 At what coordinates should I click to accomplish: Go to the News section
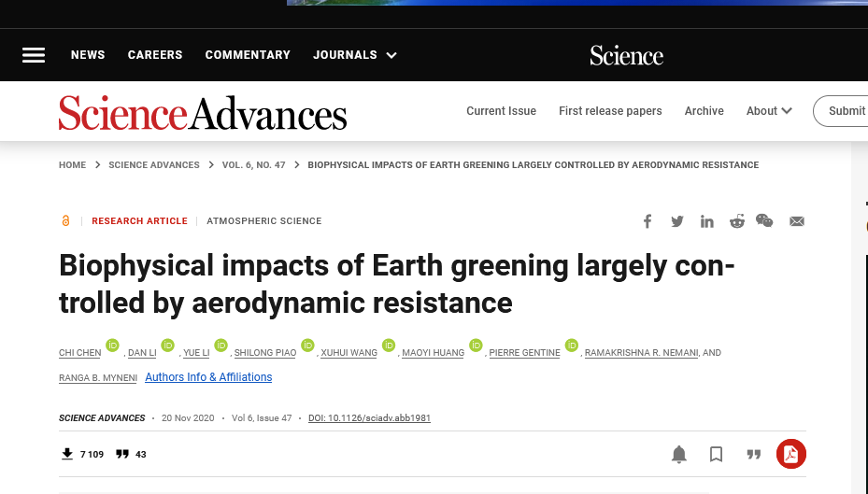tap(88, 55)
